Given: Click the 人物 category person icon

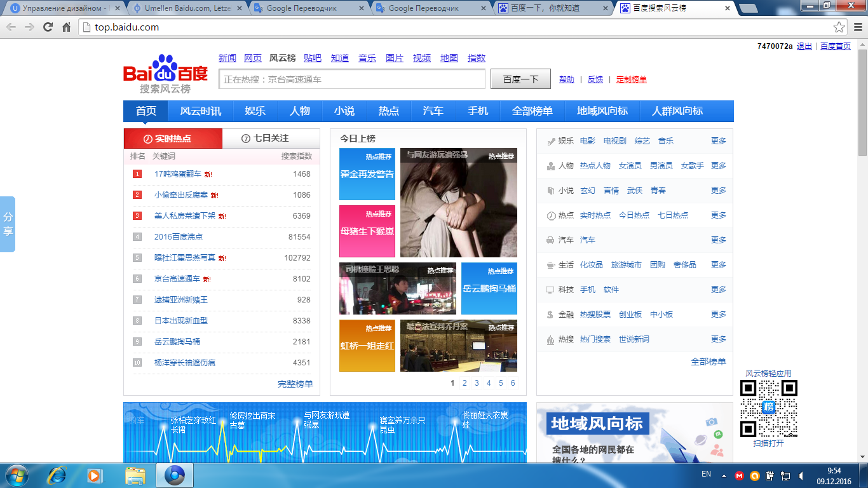Looking at the screenshot, I should [550, 166].
